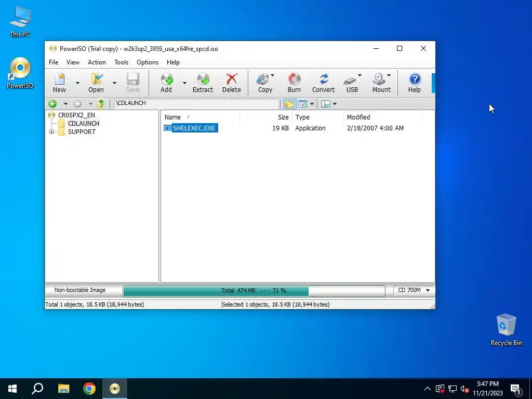This screenshot has height=399, width=532.
Task: Click the Help question mark icon
Action: pyautogui.click(x=415, y=79)
